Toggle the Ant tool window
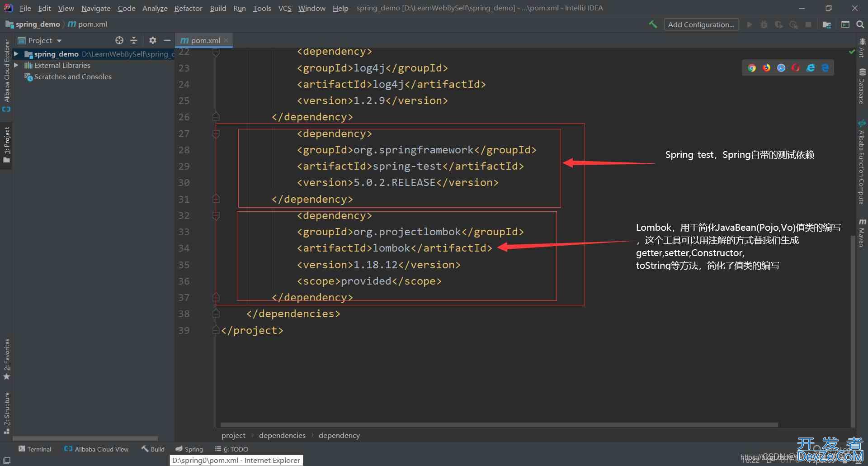868x466 pixels. (862, 48)
